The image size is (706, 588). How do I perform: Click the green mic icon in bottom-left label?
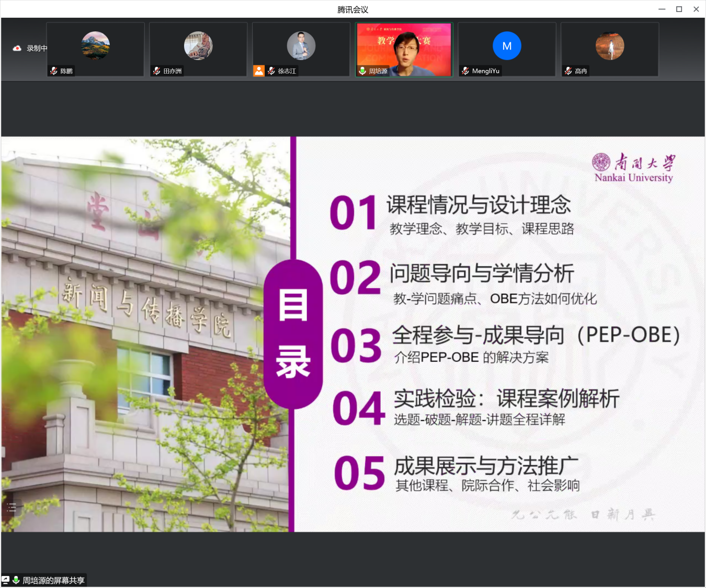pyautogui.click(x=16, y=580)
